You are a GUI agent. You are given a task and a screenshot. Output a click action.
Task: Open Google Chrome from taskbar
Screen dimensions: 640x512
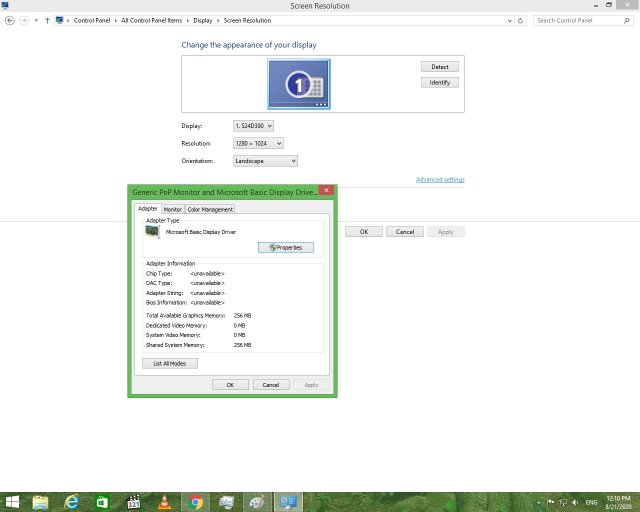196,502
